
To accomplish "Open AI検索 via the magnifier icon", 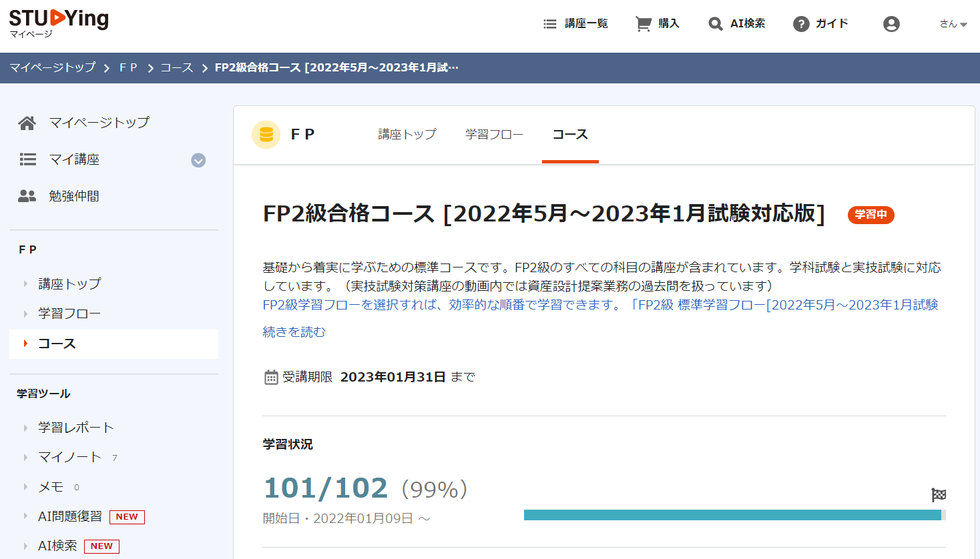I will 715,23.
